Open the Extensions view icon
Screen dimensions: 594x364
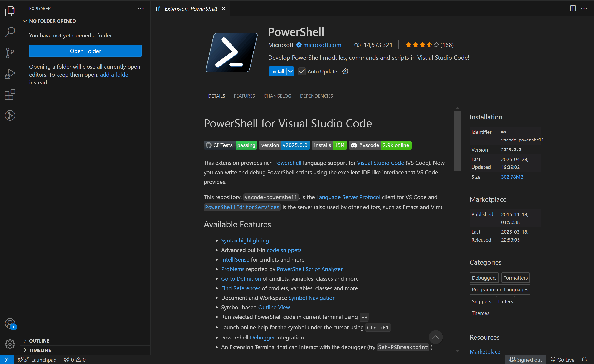(10, 95)
